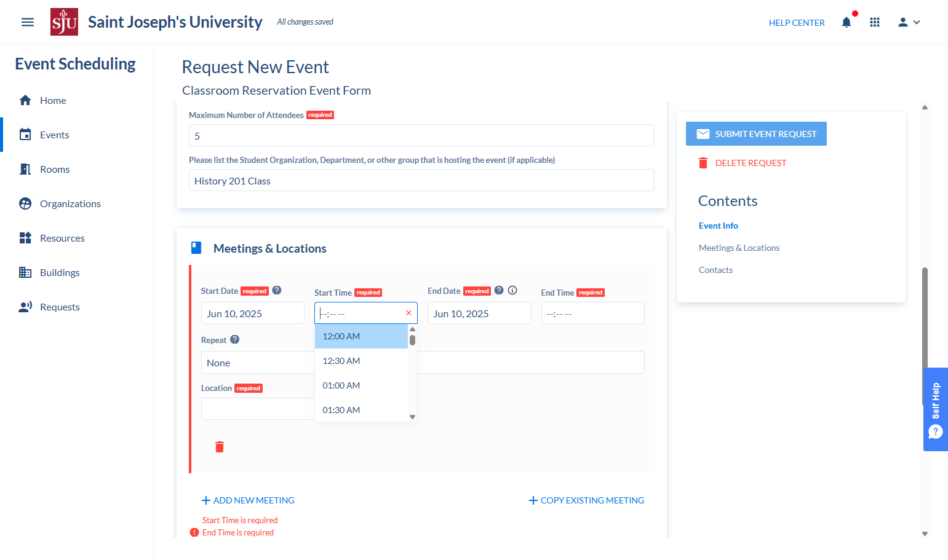Select 12:30 AM start time
The width and height of the screenshot is (948, 560).
click(361, 361)
